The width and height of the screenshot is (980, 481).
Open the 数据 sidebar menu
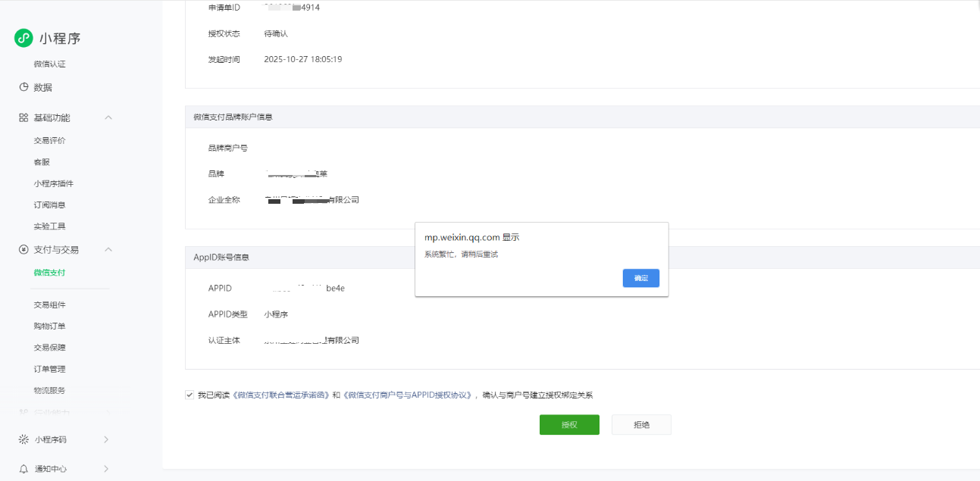coord(43,87)
